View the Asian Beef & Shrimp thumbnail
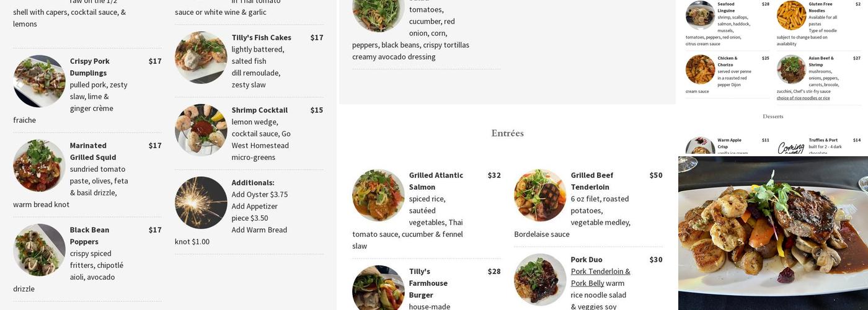The height and width of the screenshot is (310, 868). click(791, 69)
